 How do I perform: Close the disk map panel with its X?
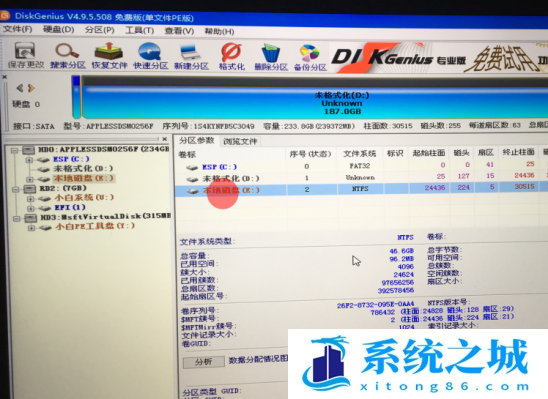(4, 77)
